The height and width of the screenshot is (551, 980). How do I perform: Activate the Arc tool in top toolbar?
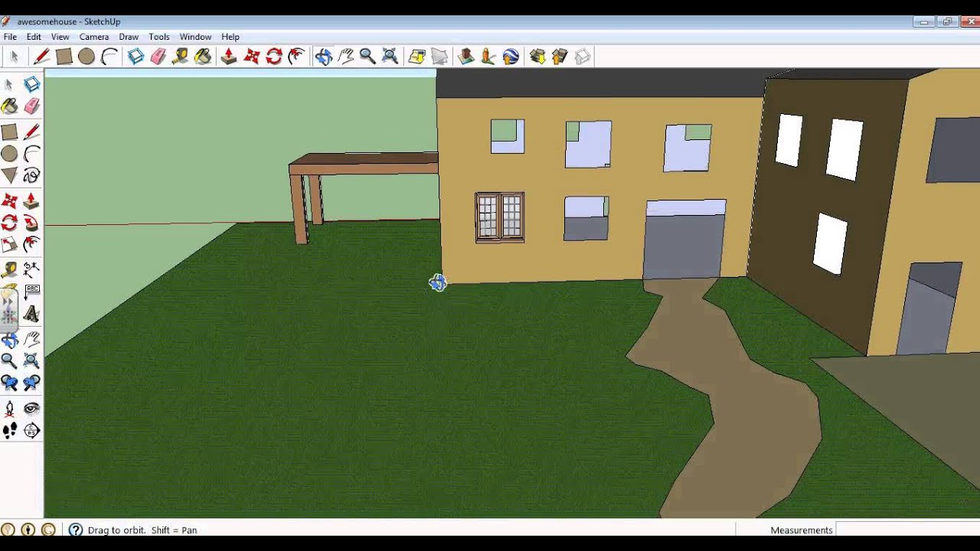109,57
